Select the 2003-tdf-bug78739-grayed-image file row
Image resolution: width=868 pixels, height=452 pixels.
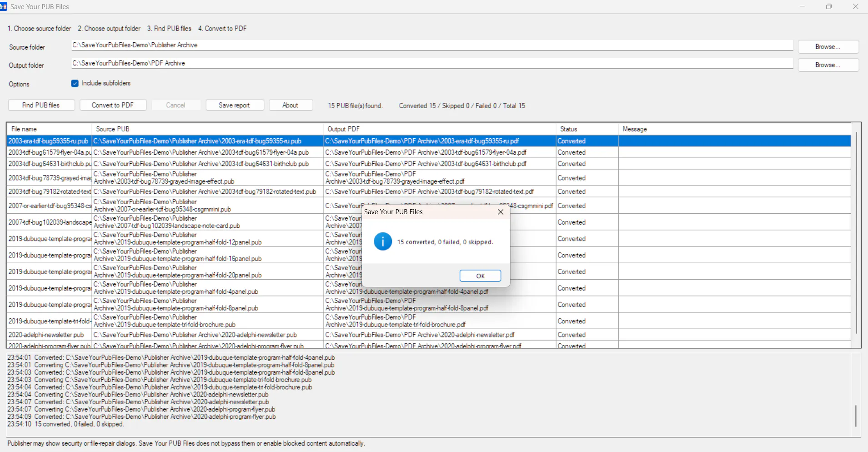429,178
